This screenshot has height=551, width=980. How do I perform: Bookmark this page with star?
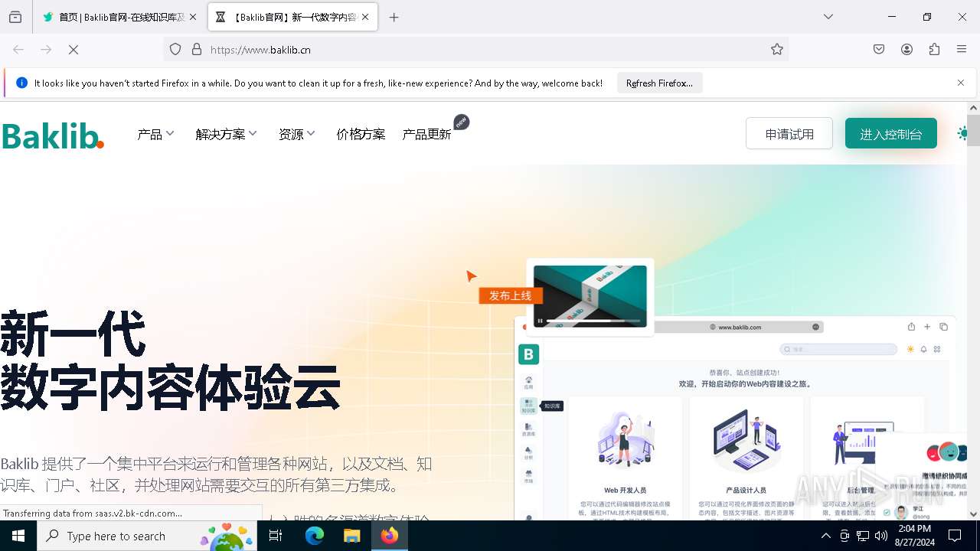point(777,50)
